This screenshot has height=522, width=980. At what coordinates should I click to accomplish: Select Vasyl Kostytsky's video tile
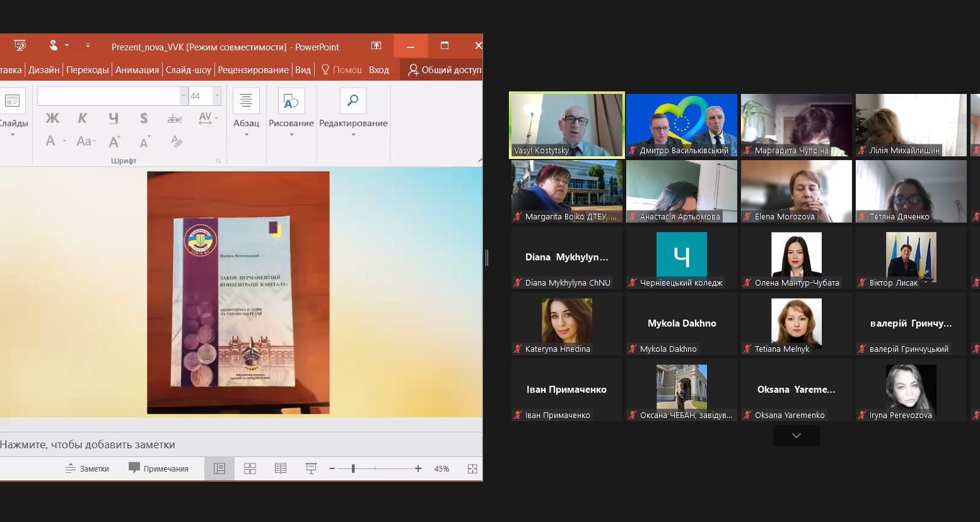click(x=566, y=124)
